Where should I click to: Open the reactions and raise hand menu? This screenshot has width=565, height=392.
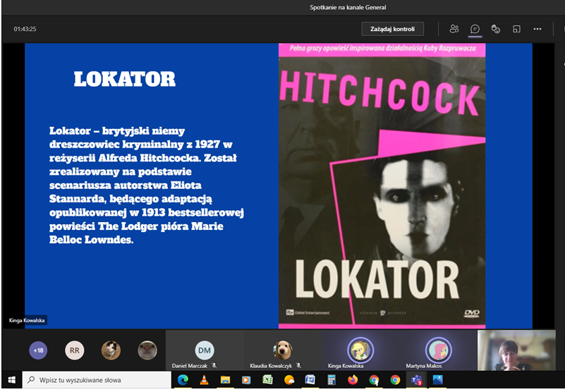point(496,29)
